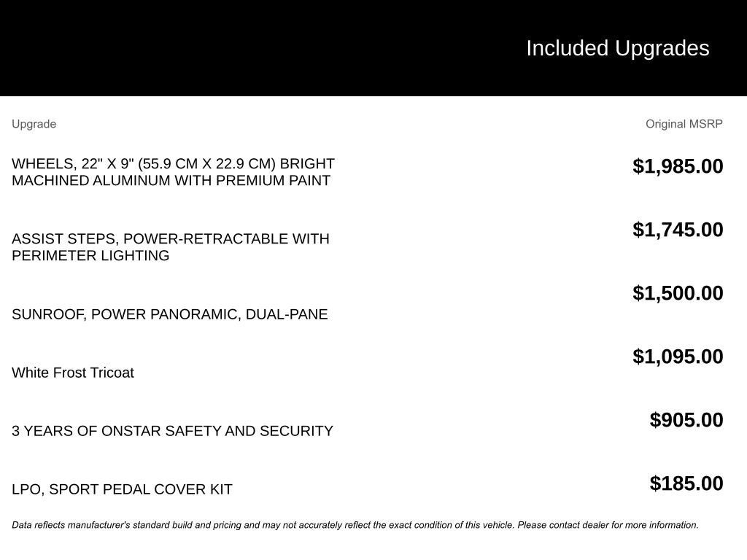
Task: Select the 22-inch wheels upgrade first line
Action: click(173, 164)
